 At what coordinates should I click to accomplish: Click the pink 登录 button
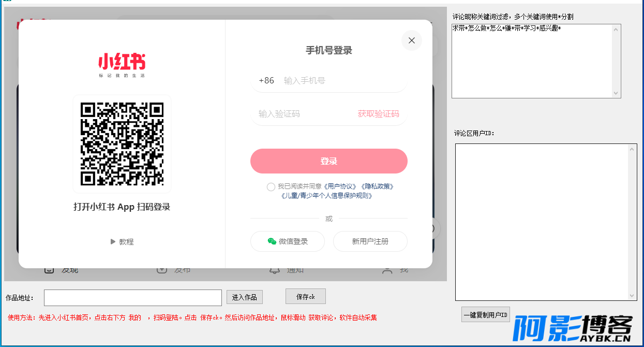pyautogui.click(x=329, y=161)
